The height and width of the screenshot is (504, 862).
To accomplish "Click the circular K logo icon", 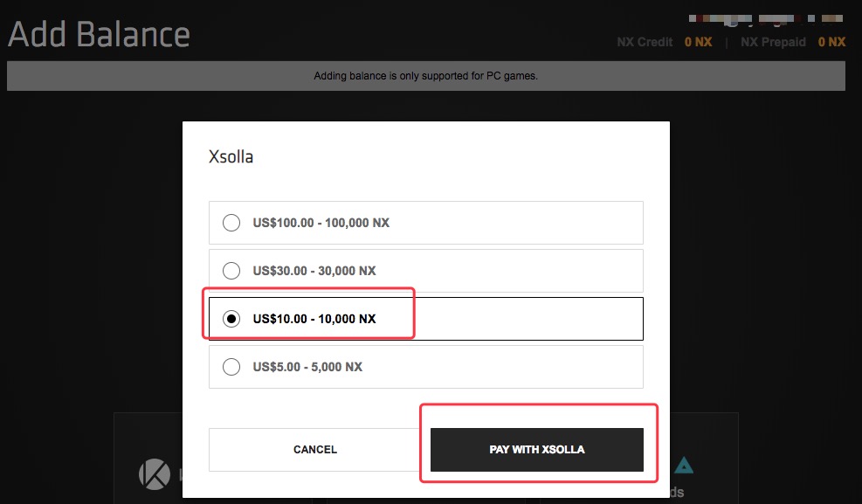I will [x=154, y=473].
